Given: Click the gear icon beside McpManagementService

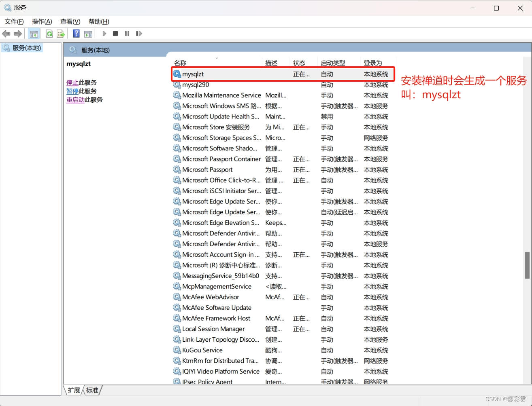Looking at the screenshot, I should [177, 286].
